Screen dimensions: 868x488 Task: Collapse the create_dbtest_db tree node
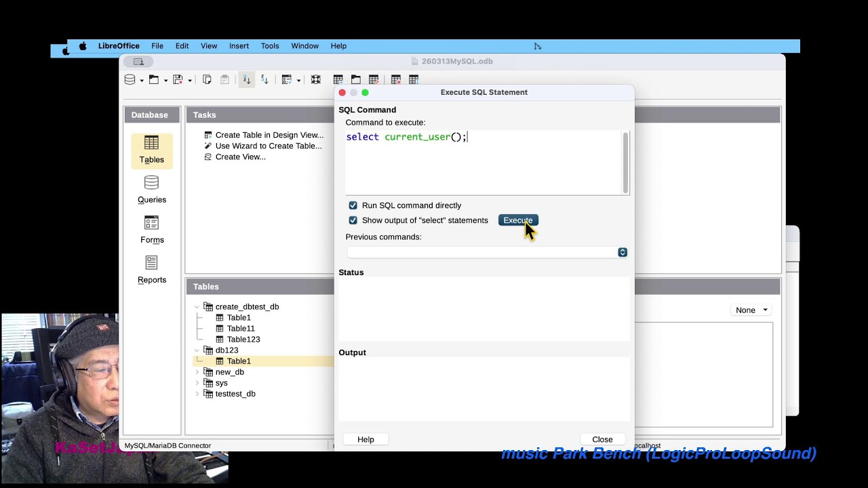197,307
